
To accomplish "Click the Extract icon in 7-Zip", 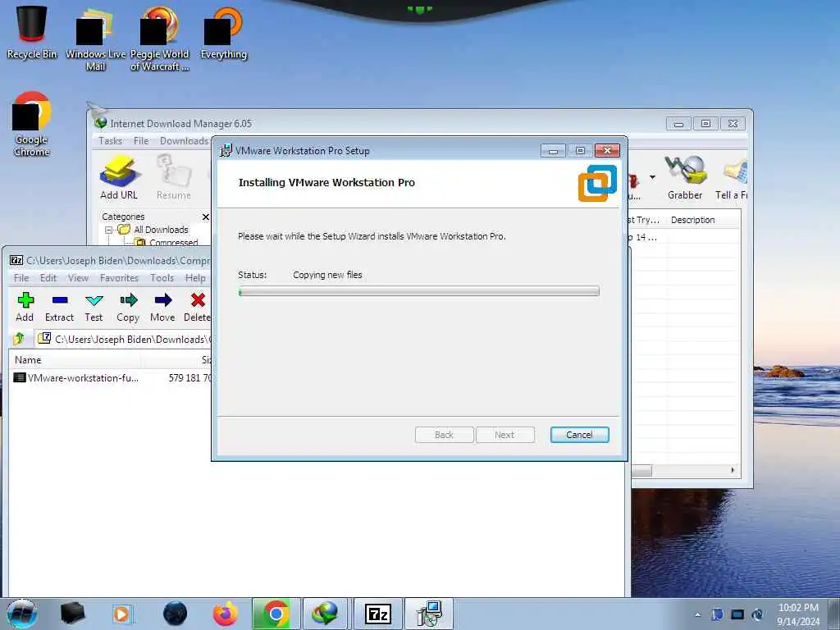I will [x=59, y=307].
